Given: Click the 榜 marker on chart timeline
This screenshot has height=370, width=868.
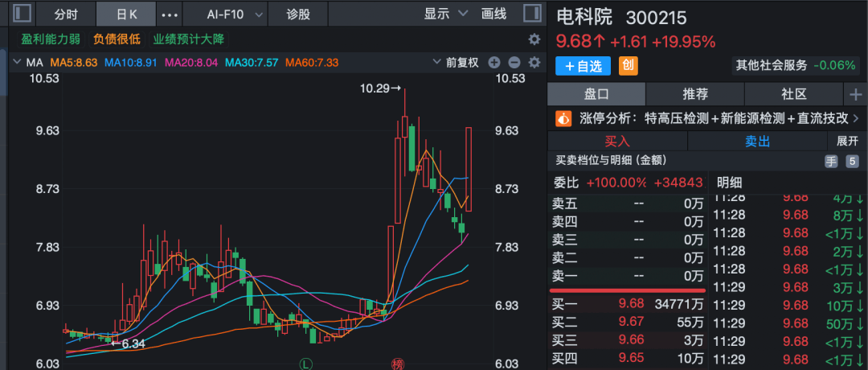Looking at the screenshot, I should click(397, 364).
